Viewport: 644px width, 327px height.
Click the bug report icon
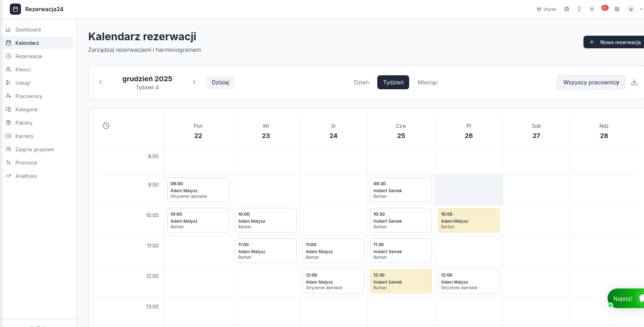click(567, 9)
